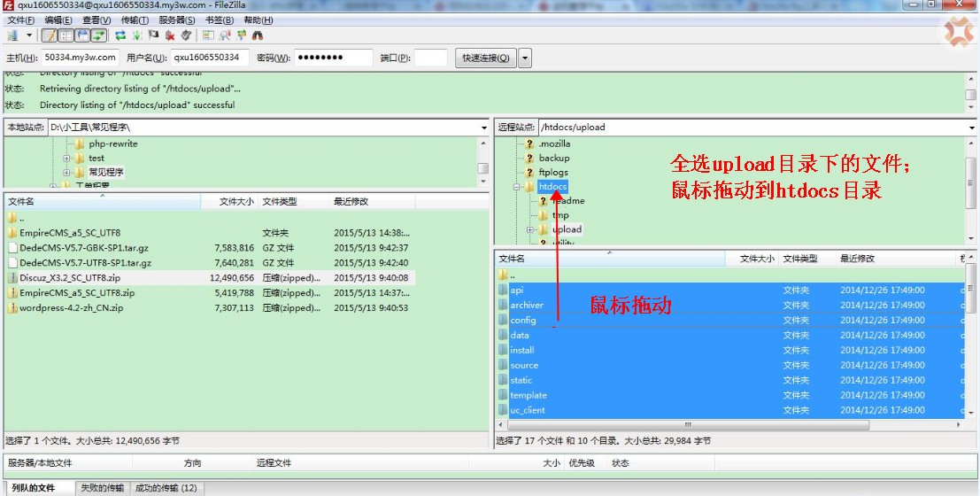Open the remote site path dropdown
Screen dimensions: 980x496
point(970,128)
